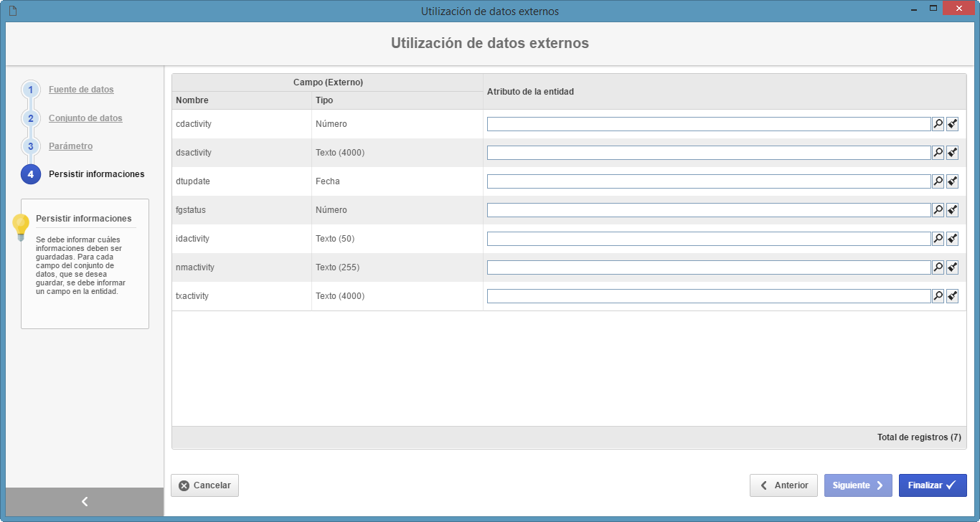Close the Utilización de datos externos window
This screenshot has width=980, height=522.
[959, 9]
